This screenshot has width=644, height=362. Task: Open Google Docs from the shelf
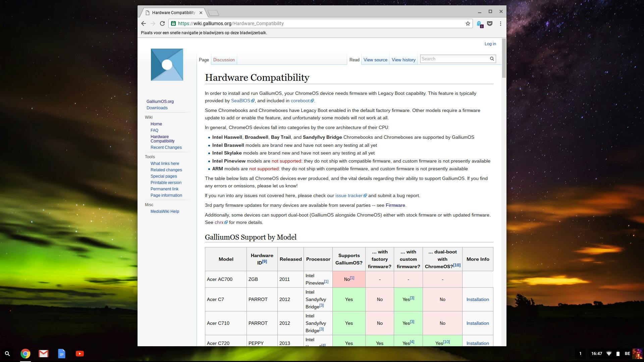pyautogui.click(x=62, y=354)
